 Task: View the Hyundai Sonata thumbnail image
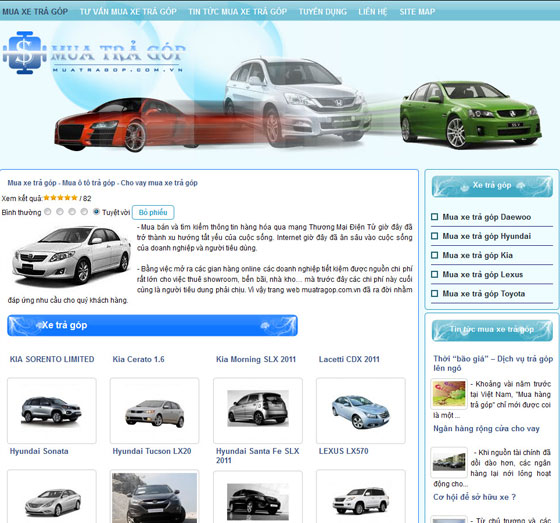coord(52,497)
